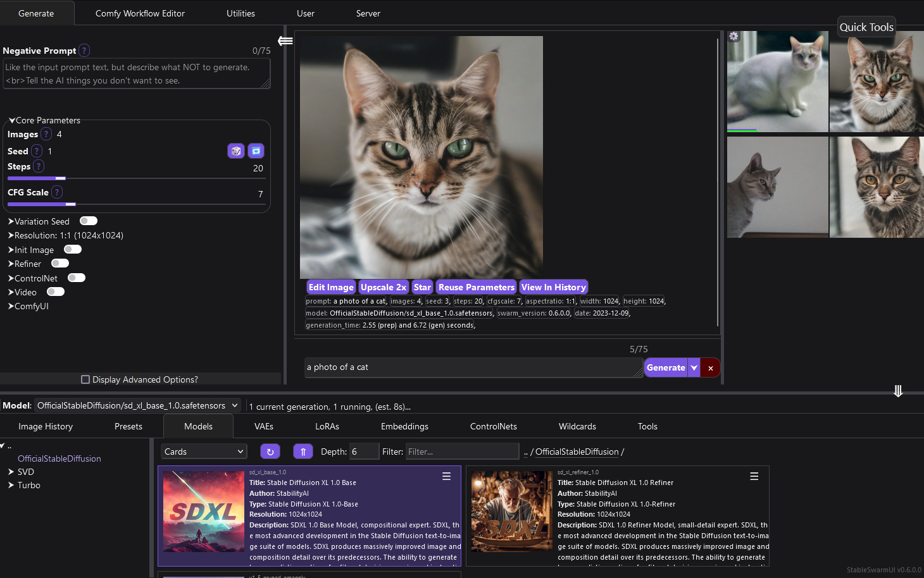The width and height of the screenshot is (924, 578).
Task: Open the Model selection dropdown
Action: pyautogui.click(x=137, y=405)
